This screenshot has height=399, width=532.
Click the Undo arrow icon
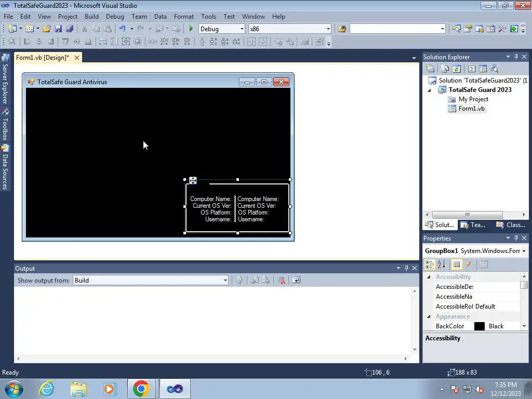coord(123,29)
